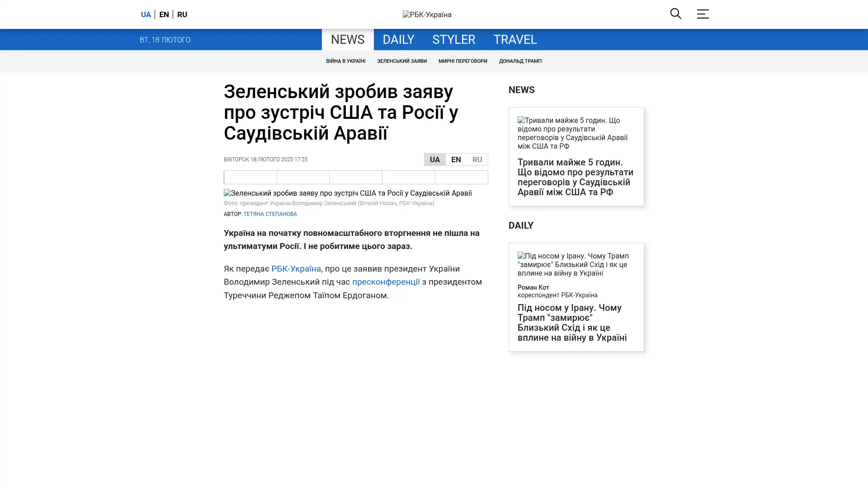The height and width of the screenshot is (488, 868).
Task: Open the STYLER tab
Action: (x=453, y=40)
